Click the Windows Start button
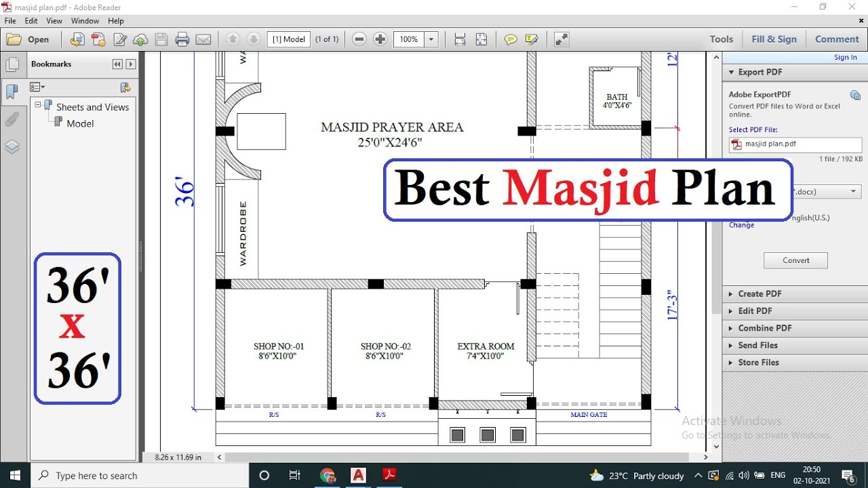The height and width of the screenshot is (488, 868). click(x=15, y=475)
